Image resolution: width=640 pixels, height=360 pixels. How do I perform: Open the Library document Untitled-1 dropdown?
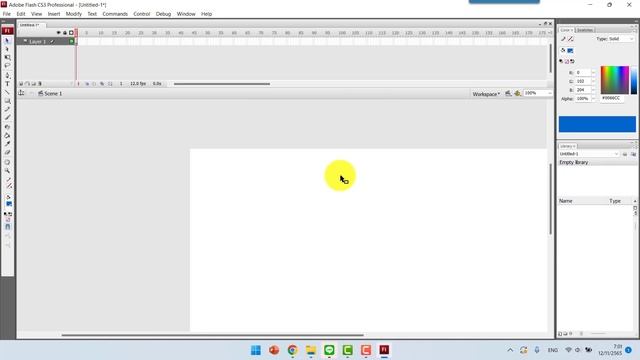589,154
